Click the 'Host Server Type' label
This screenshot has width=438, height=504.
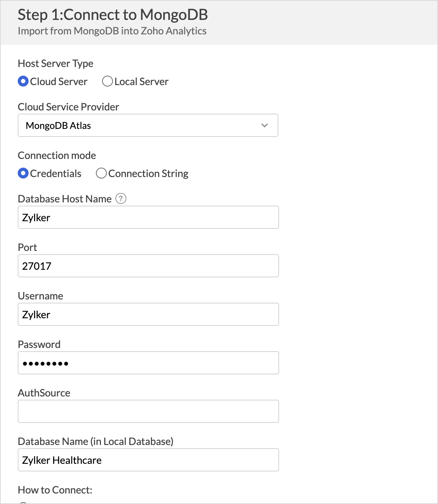pos(56,63)
